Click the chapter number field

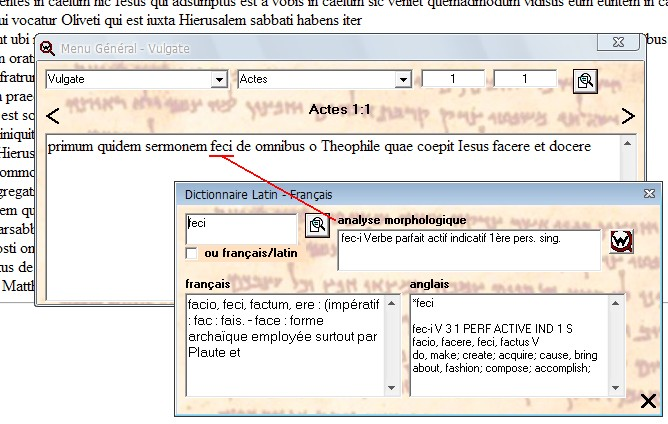pos(453,79)
